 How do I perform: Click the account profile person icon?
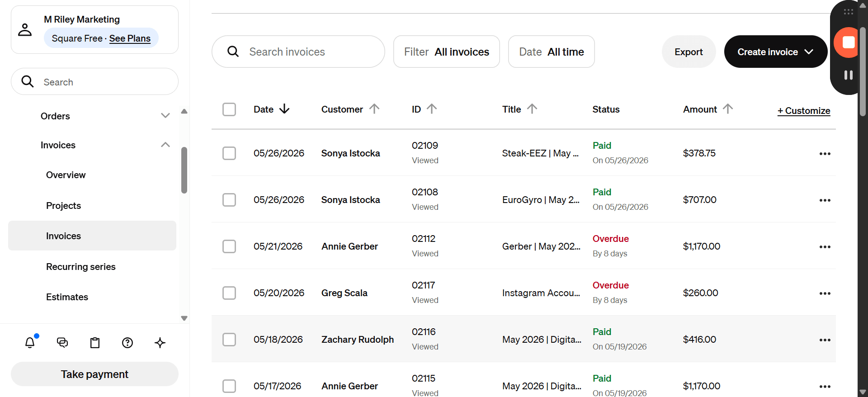click(25, 30)
